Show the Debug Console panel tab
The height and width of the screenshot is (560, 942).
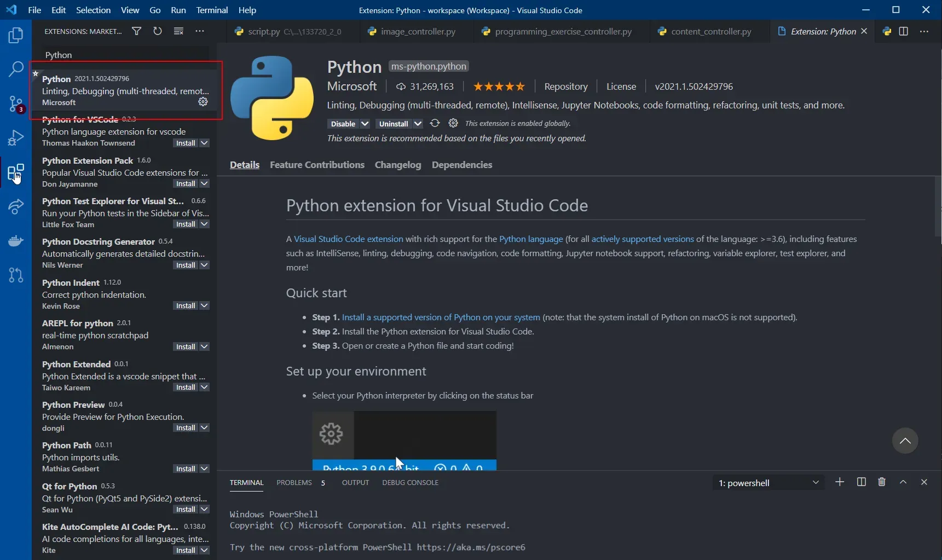coord(410,482)
